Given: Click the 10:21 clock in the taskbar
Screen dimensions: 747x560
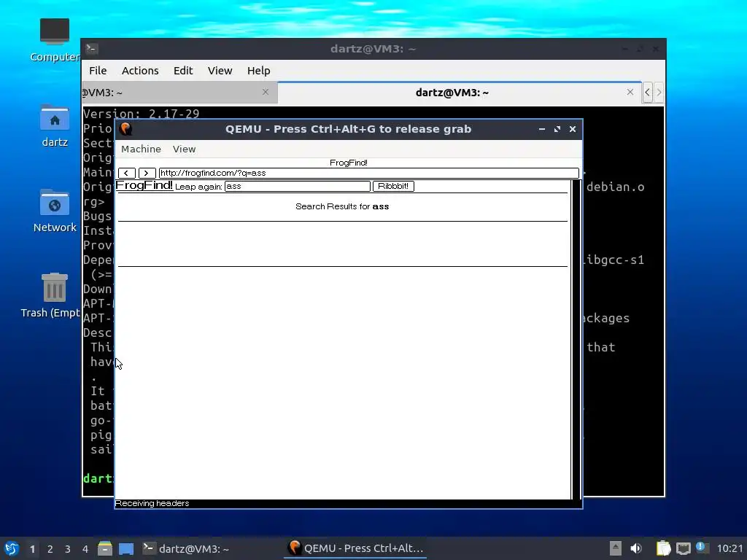Looking at the screenshot, I should 729,548.
